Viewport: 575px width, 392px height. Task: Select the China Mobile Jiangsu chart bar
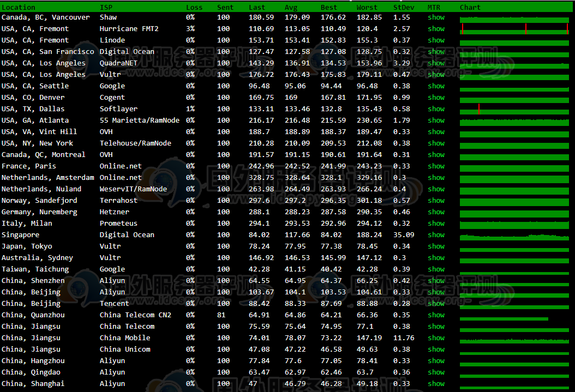coord(514,341)
